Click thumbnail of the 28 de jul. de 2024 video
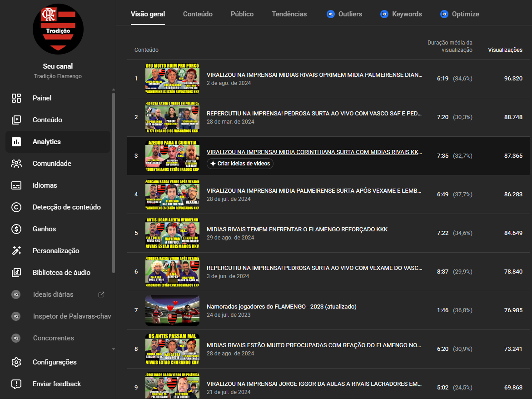This screenshot has height=399, width=532. pos(172,195)
